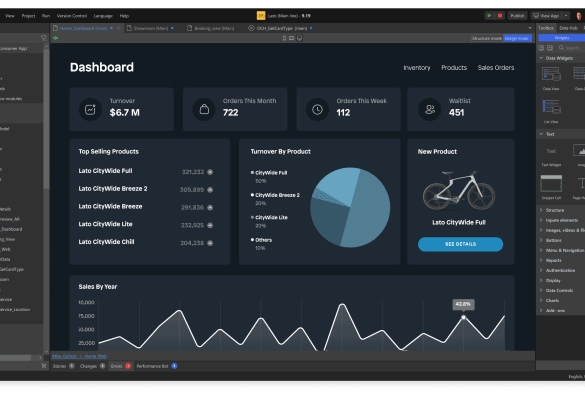Screen dimensions: 585x393
Task: Select the Widgets toolbox button
Action: (561, 38)
